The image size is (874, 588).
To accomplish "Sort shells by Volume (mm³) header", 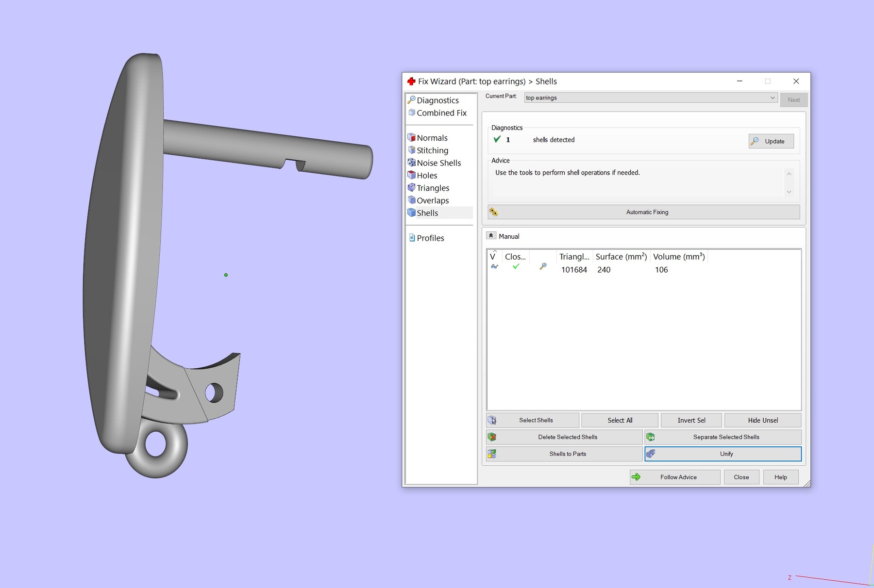I will click(679, 257).
